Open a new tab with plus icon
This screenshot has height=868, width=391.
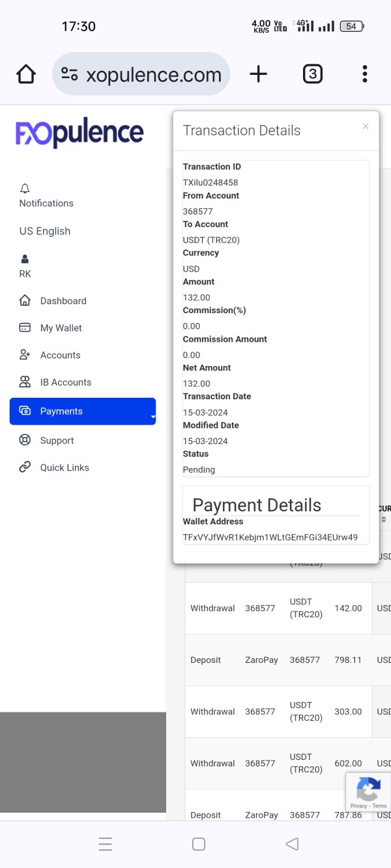click(x=259, y=74)
